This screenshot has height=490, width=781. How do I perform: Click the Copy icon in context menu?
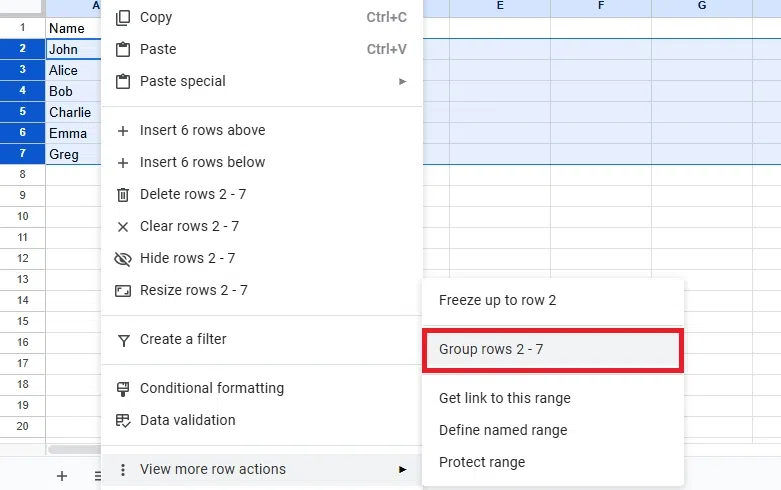123,17
